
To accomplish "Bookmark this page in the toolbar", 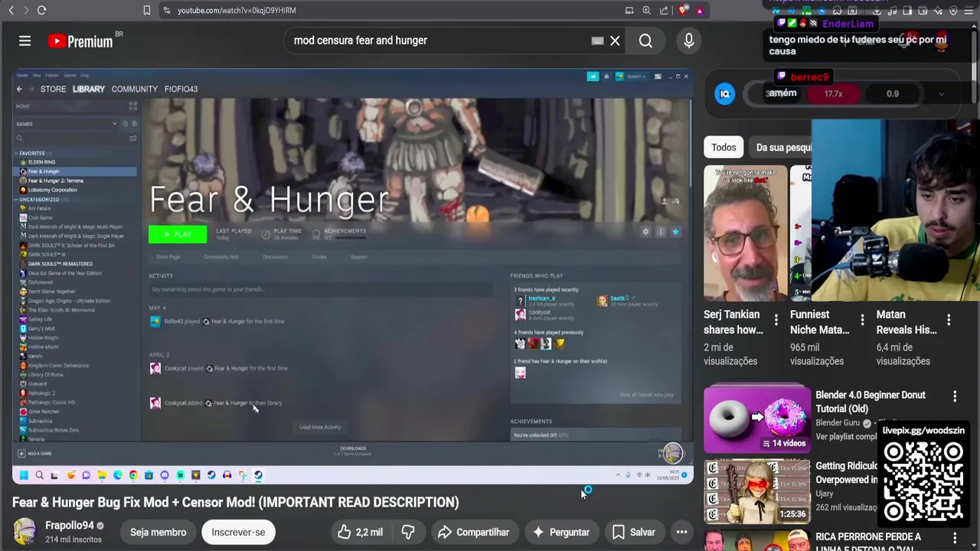I will (146, 10).
